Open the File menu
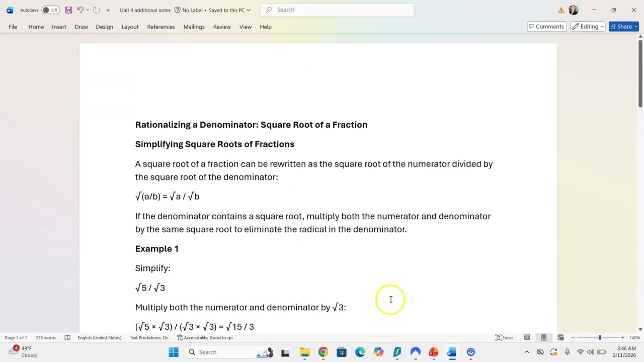This screenshot has width=644, height=362. click(13, 27)
